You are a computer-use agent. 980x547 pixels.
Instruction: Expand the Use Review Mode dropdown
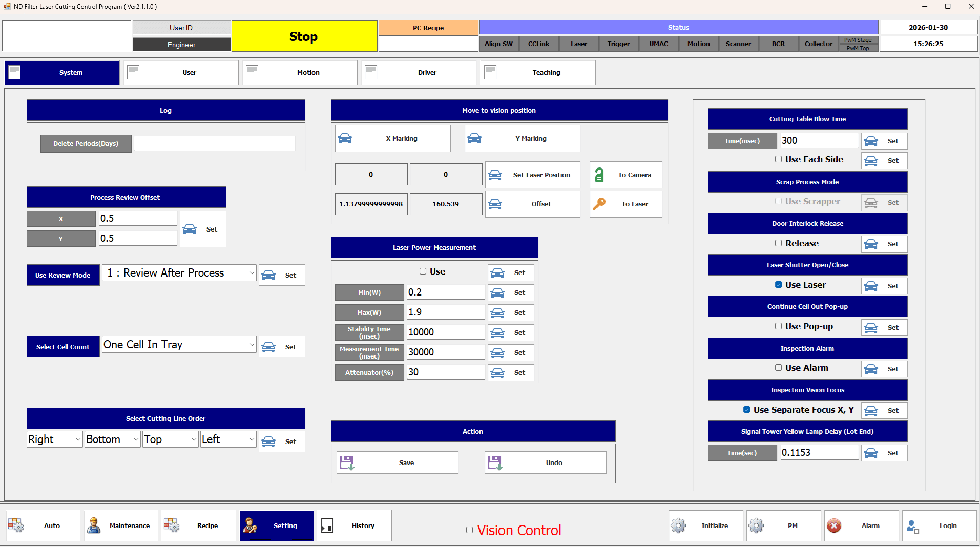(x=251, y=273)
